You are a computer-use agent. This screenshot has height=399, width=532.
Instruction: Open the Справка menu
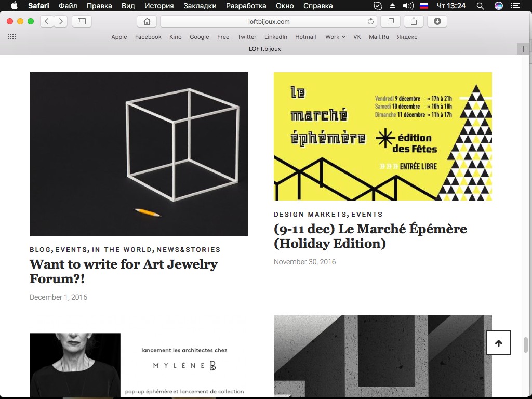pos(318,6)
